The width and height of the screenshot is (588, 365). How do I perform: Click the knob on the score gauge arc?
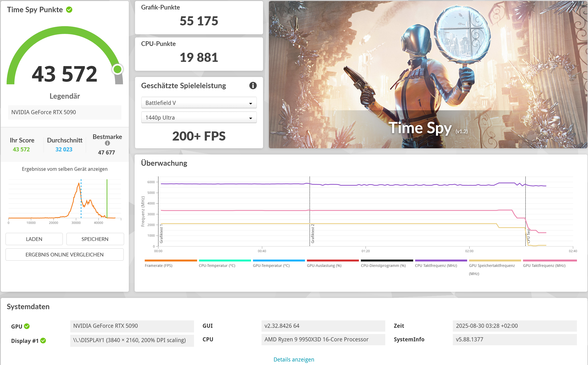tap(117, 69)
